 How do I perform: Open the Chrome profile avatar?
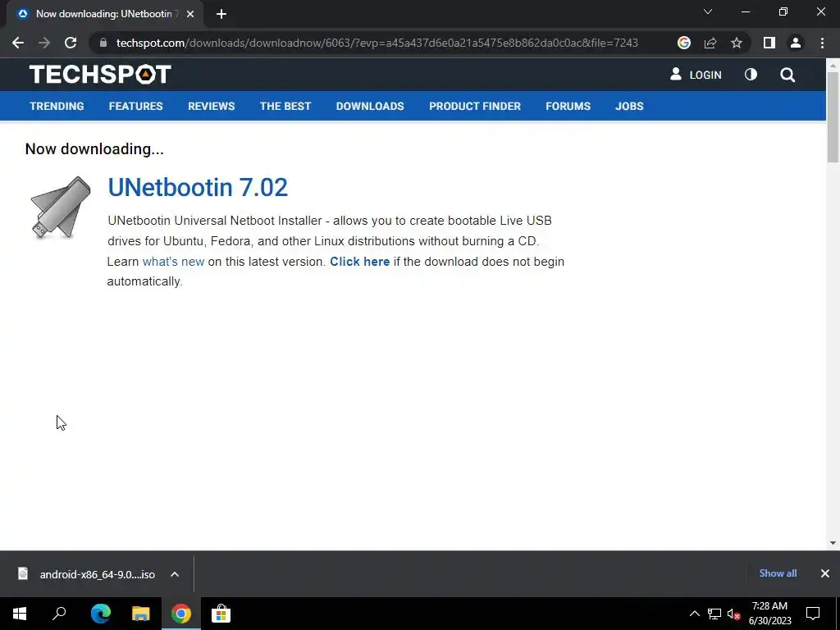pyautogui.click(x=796, y=43)
